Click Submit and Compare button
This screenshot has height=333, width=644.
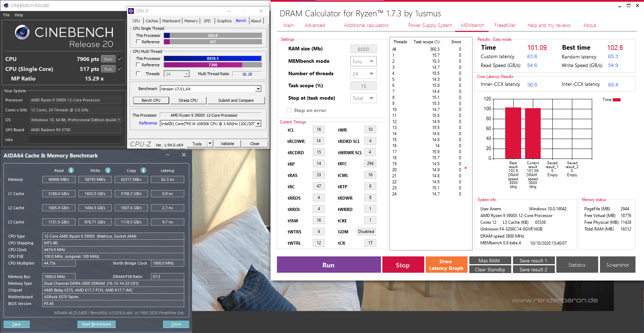point(236,100)
